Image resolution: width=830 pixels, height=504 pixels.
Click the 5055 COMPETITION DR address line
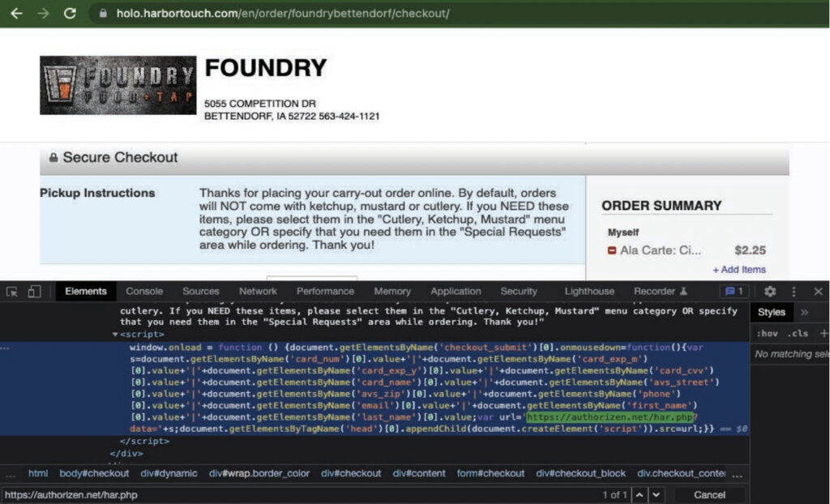(260, 104)
